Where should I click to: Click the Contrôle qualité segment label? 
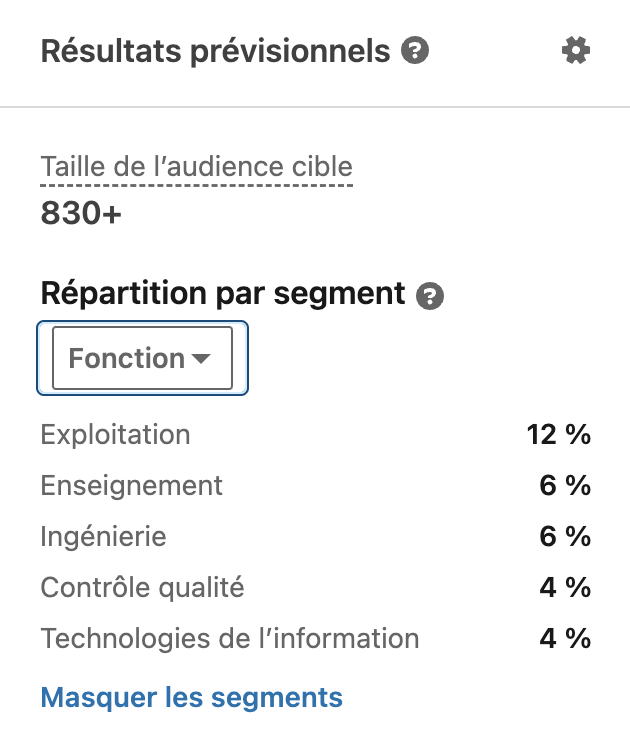point(142,588)
